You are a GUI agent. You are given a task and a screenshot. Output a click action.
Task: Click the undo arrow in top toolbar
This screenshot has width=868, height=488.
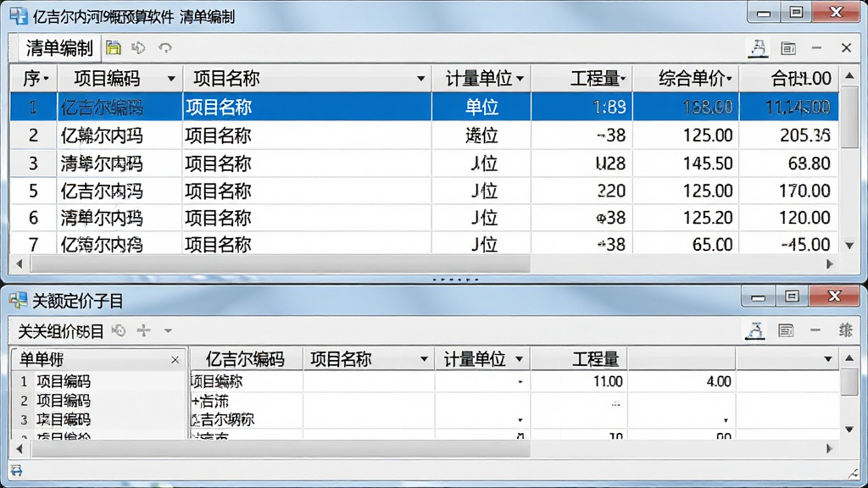pos(165,47)
